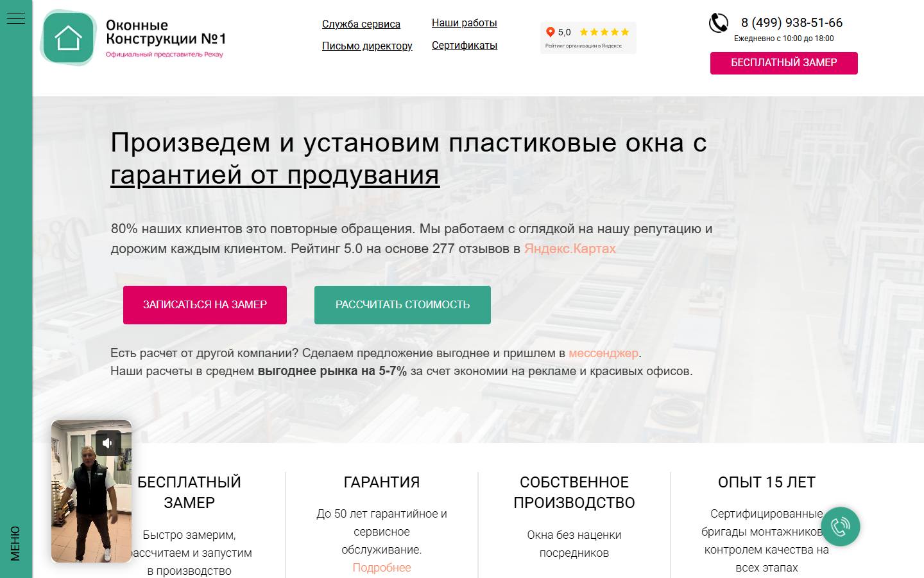Click the Бесплатный замер header button
Viewport: 924px width, 578px height.
(784, 63)
